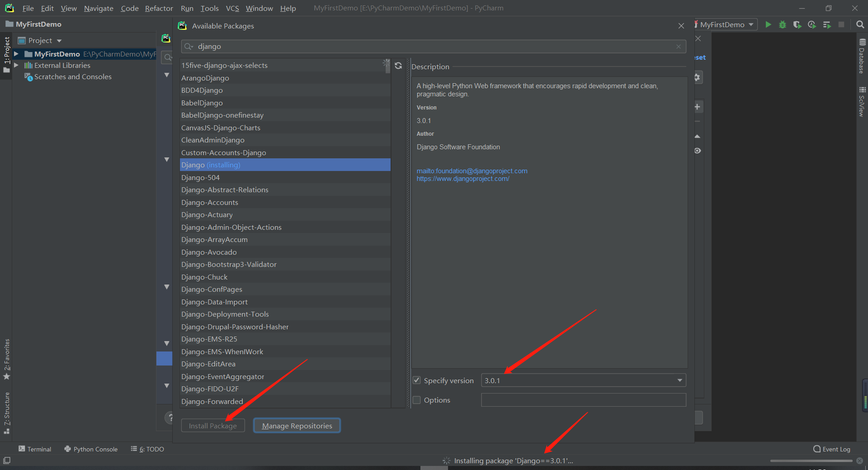Toggle the eye show-early-releases icon
Screen dimensions: 868x470
[698, 151]
